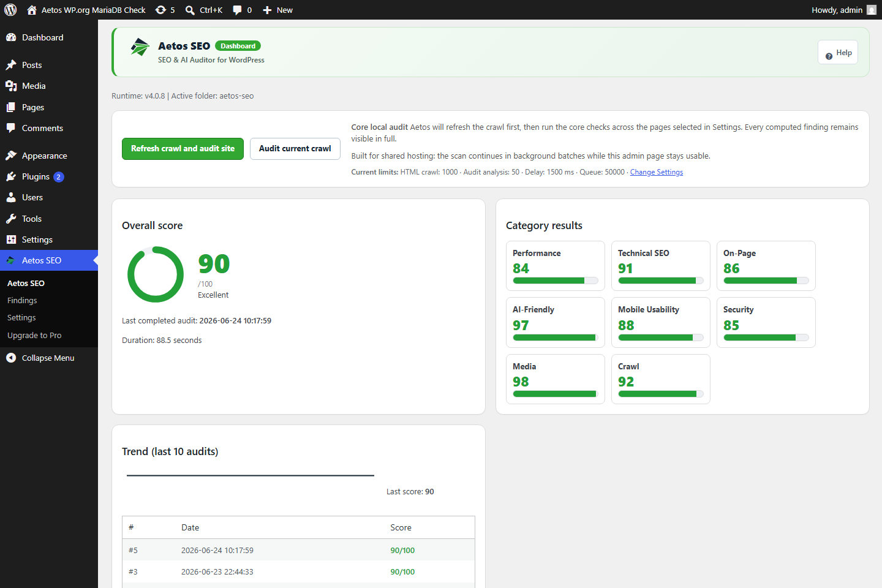The image size is (882, 588).
Task: Click the Pages icon in sidebar
Action: coord(11,107)
